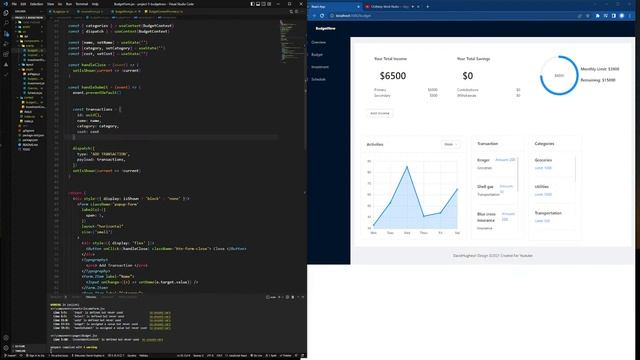Click the circular monthly limit progress ring
This screenshot has height=360, width=640.
pos(559,76)
